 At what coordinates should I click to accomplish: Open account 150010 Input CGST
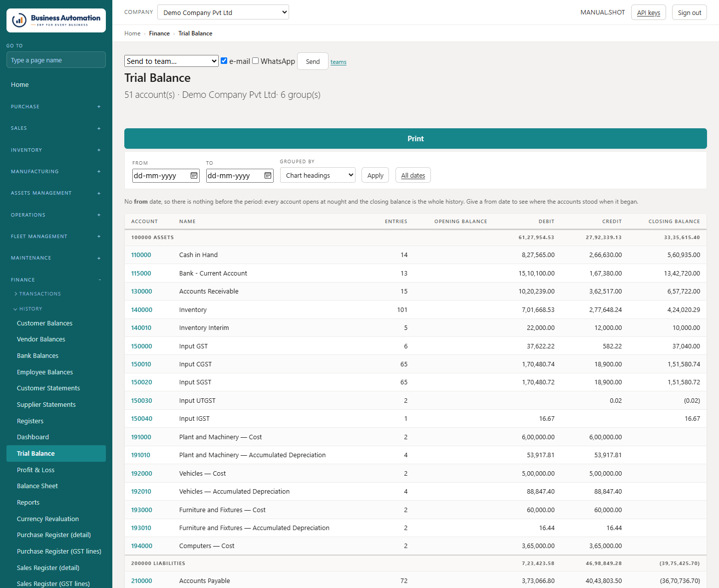pyautogui.click(x=141, y=364)
